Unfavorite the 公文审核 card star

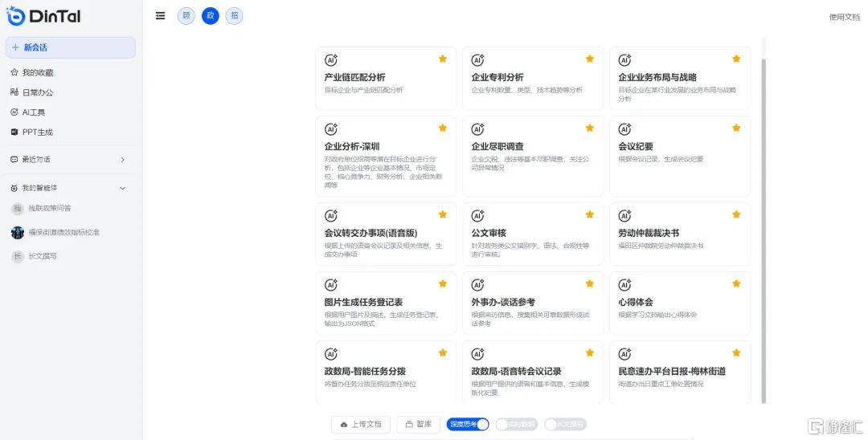point(590,214)
